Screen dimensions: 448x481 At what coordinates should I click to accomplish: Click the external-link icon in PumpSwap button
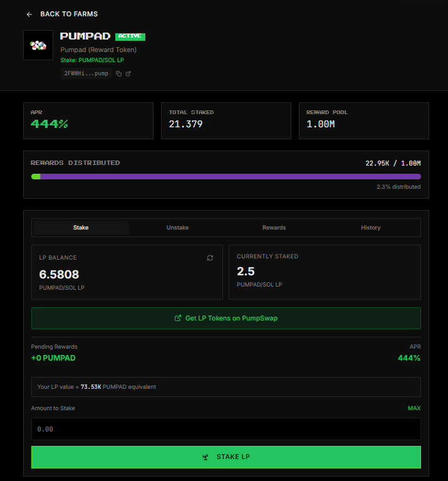(178, 318)
